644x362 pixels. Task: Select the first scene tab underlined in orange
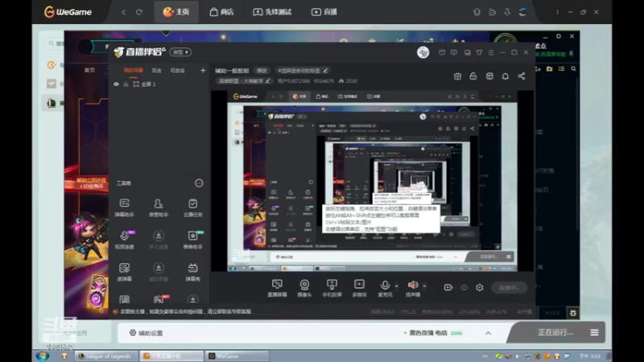coord(134,71)
